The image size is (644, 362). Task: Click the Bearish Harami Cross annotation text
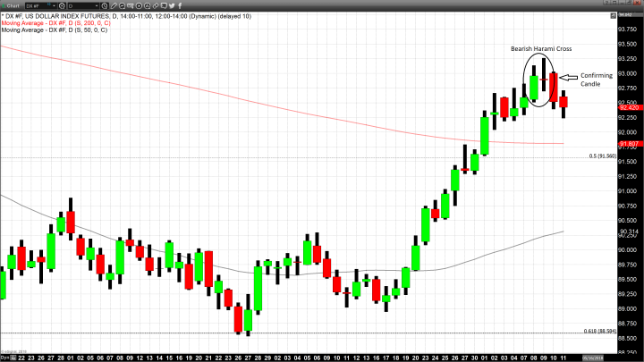point(541,48)
